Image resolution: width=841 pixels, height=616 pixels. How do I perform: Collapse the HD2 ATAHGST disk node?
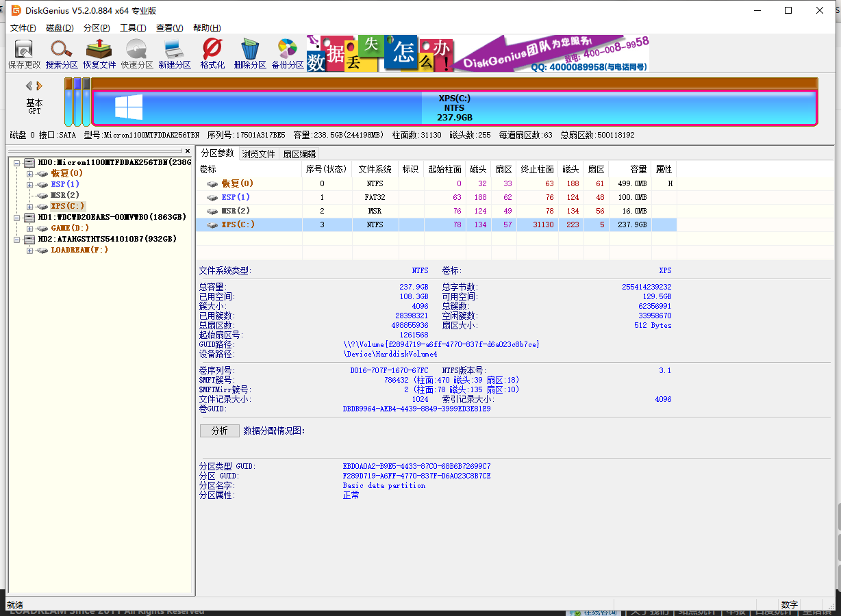tap(17, 240)
